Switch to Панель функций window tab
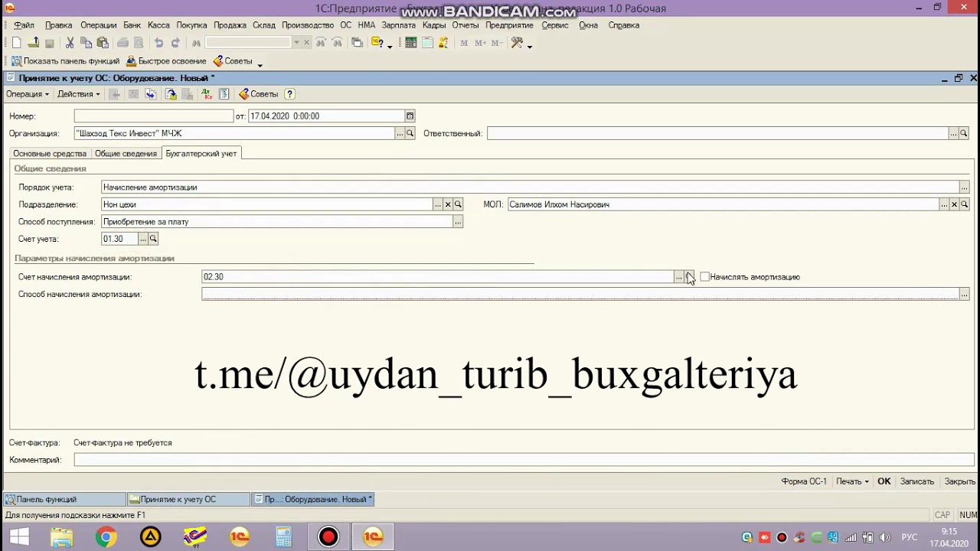The width and height of the screenshot is (980, 551). (x=64, y=500)
